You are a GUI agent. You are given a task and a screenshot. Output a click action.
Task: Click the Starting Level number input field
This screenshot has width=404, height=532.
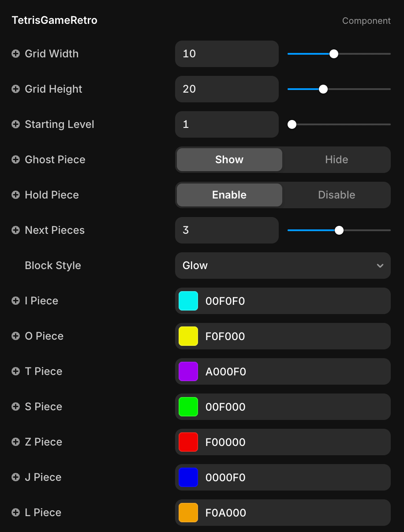[x=227, y=124]
